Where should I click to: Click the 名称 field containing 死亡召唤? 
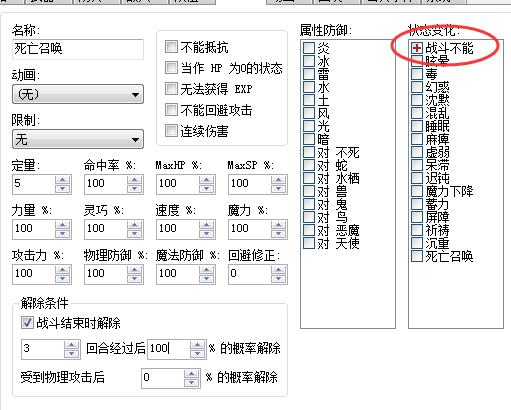(x=78, y=49)
